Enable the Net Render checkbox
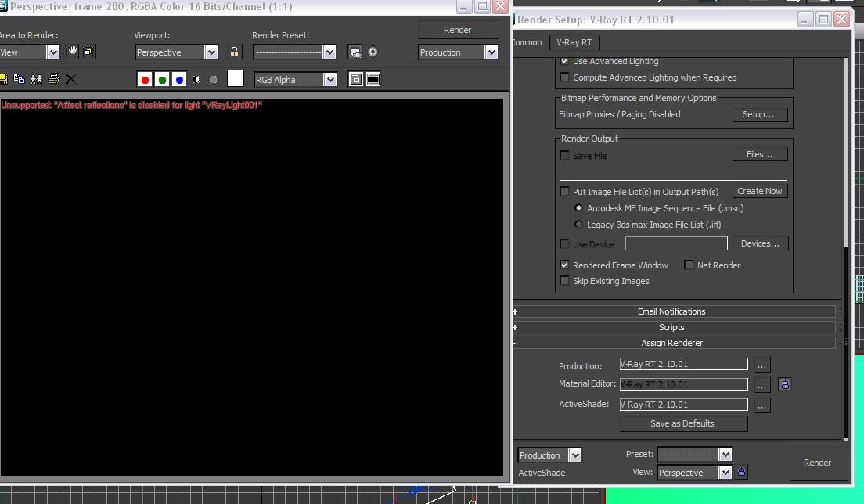This screenshot has height=504, width=864. pyautogui.click(x=689, y=265)
